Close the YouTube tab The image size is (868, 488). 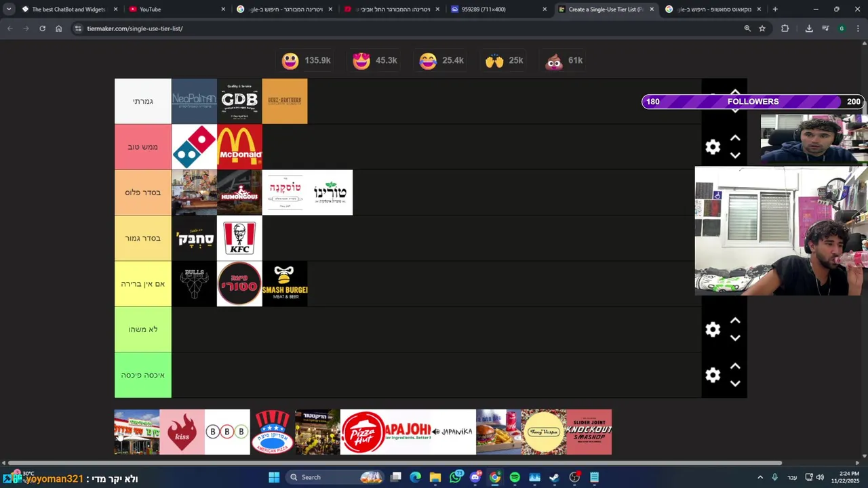coord(223,9)
